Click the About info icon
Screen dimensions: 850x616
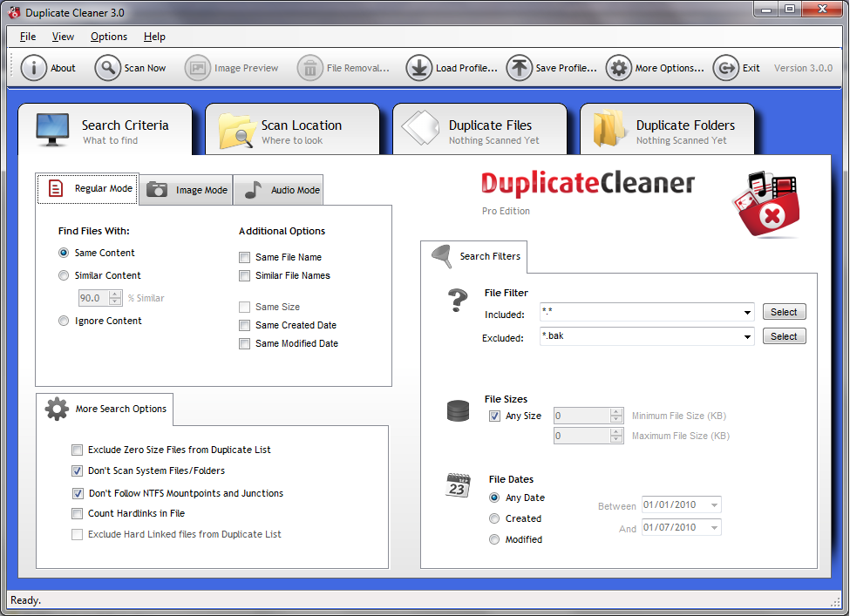[x=34, y=67]
